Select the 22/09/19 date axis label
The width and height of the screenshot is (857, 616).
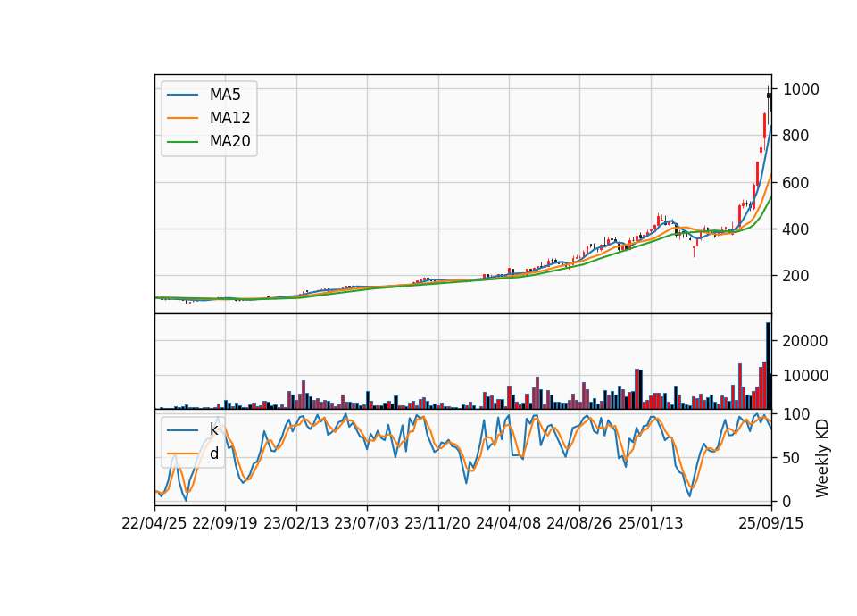pyautogui.click(x=225, y=523)
